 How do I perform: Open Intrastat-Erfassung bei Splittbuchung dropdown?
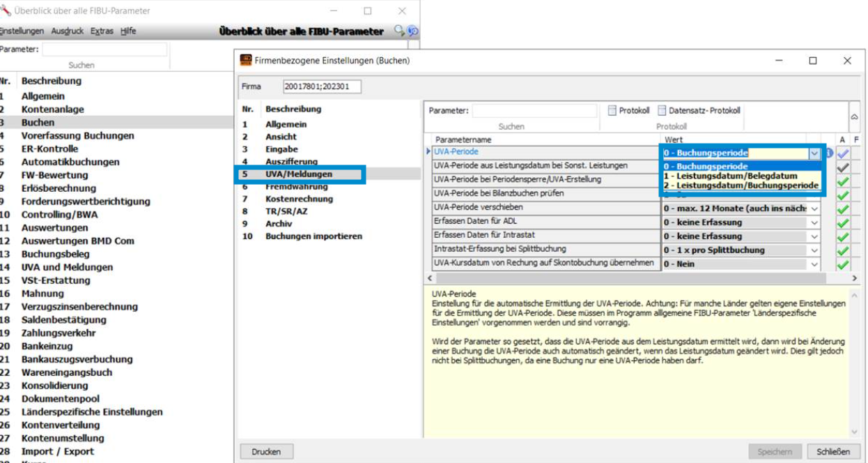814,250
